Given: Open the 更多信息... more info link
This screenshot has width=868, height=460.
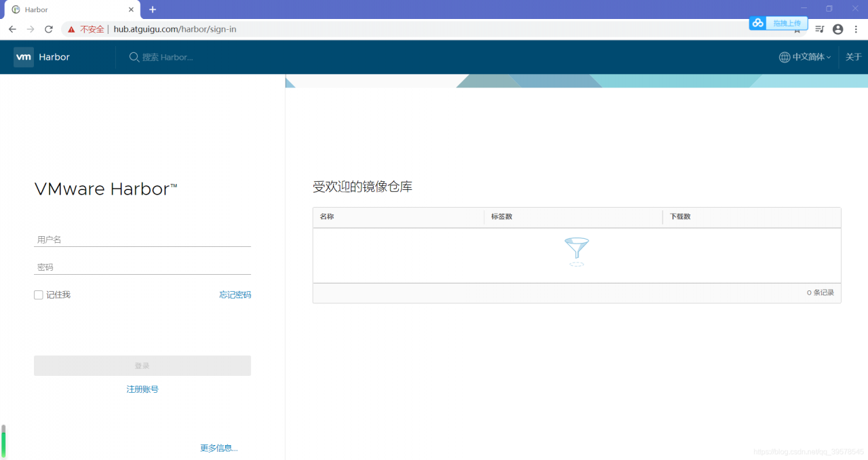Looking at the screenshot, I should pos(219,448).
